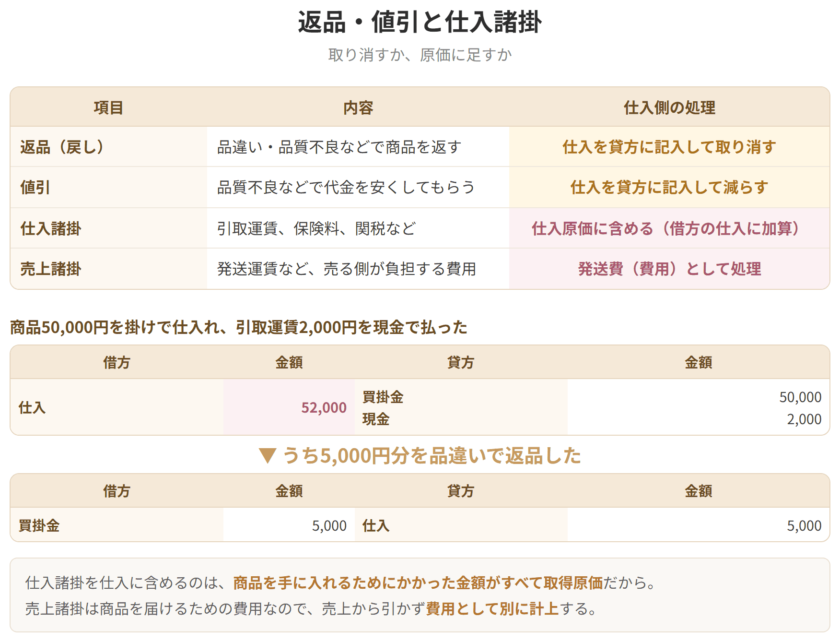The width and height of the screenshot is (840, 642).
Task: Click the 仕入 debit account in the first journal
Action: [32, 408]
